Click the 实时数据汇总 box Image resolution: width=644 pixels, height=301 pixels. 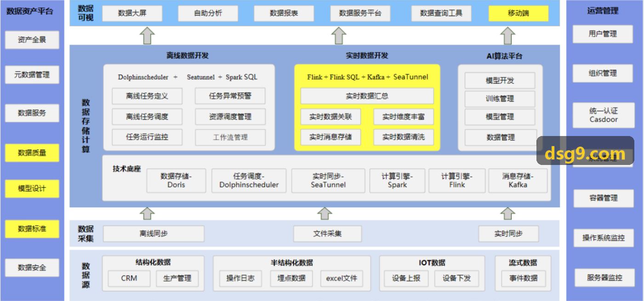coord(367,96)
